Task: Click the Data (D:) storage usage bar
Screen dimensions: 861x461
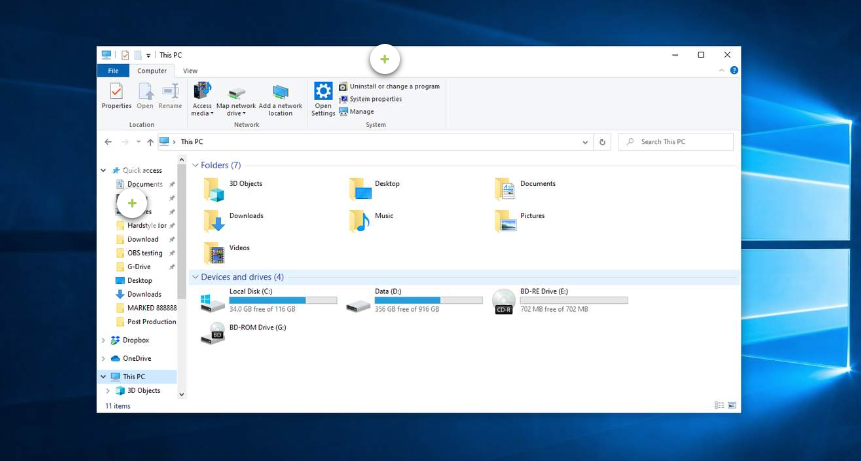Action: (x=428, y=300)
